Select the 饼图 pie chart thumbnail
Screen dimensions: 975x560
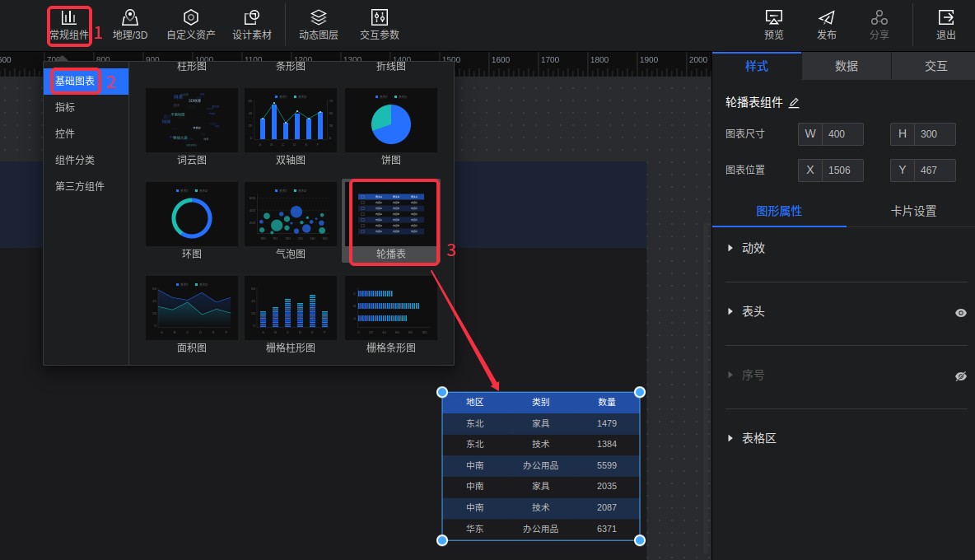pos(391,121)
